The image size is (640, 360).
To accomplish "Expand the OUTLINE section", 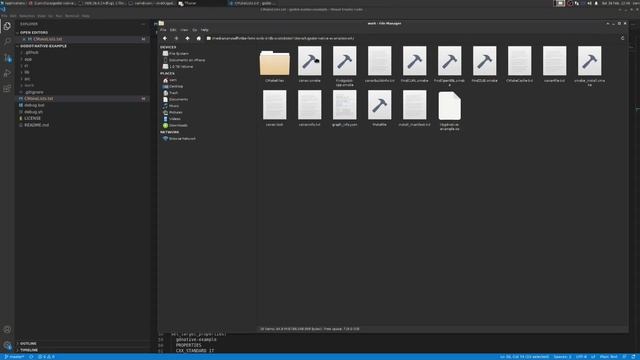I will 28,344.
